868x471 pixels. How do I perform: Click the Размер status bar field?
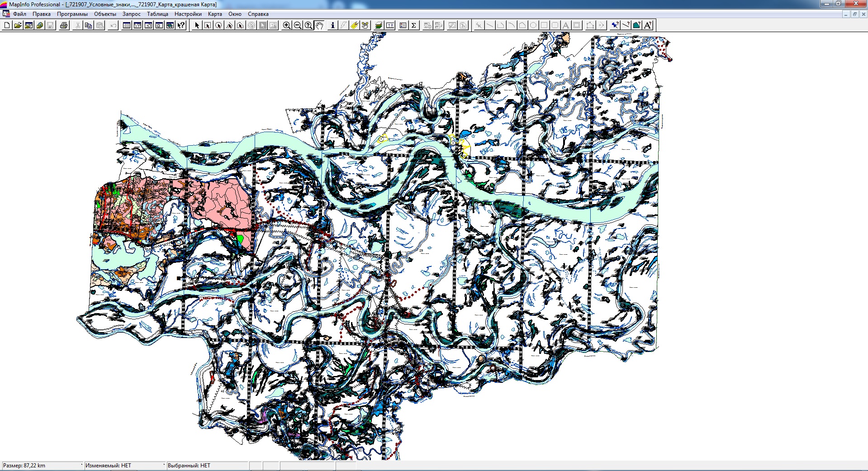tap(42, 466)
